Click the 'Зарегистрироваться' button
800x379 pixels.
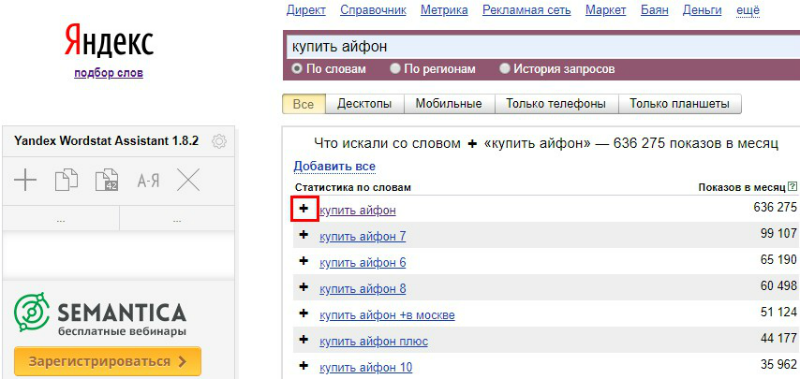tap(108, 361)
